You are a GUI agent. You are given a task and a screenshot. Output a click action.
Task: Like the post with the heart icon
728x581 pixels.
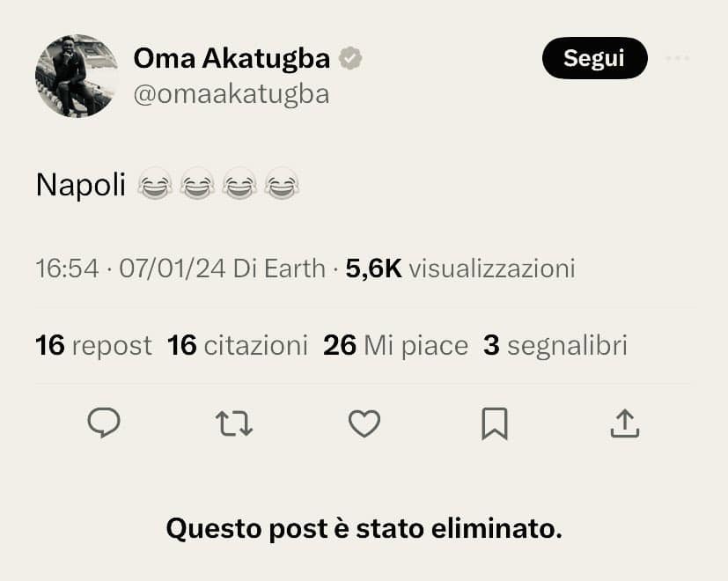(364, 423)
